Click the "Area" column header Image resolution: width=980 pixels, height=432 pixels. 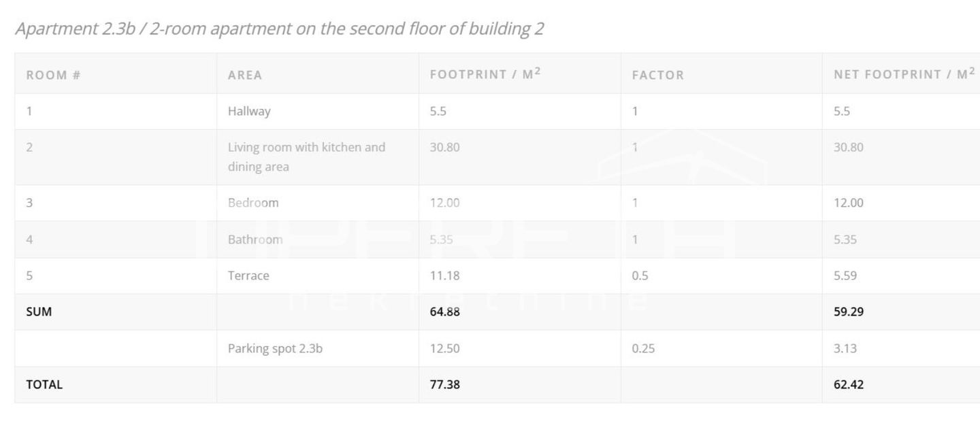(x=245, y=75)
